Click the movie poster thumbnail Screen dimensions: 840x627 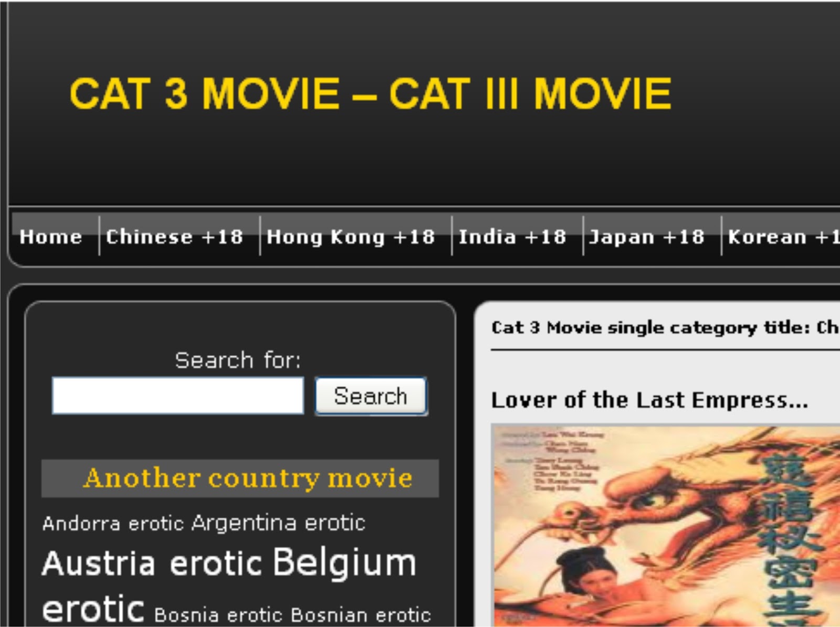point(666,525)
